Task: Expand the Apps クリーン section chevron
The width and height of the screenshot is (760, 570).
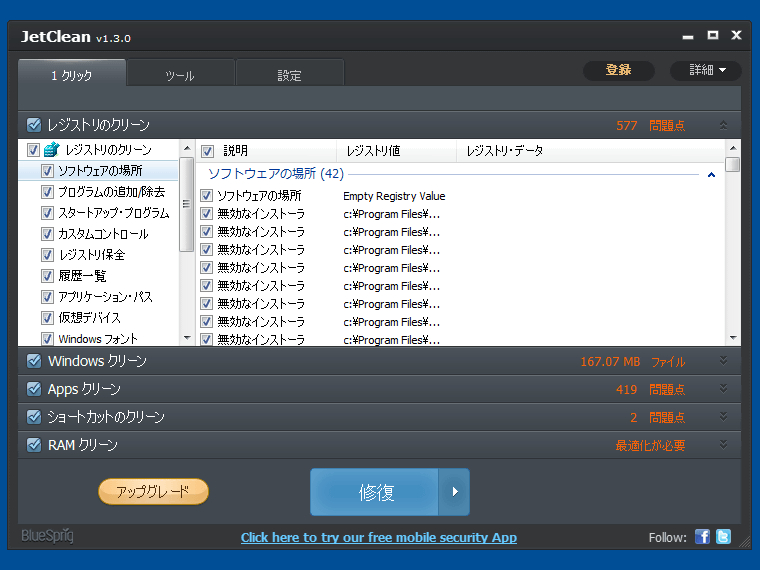Action: point(723,389)
